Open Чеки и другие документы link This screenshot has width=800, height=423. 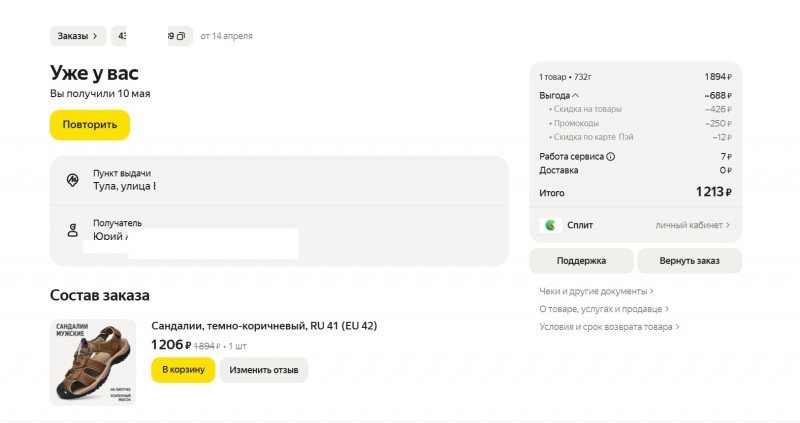click(x=596, y=291)
